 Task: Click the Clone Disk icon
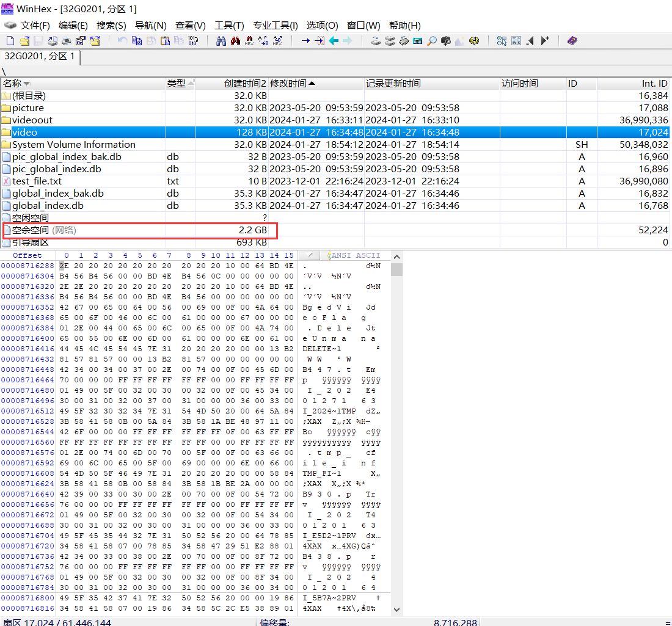(x=390, y=41)
